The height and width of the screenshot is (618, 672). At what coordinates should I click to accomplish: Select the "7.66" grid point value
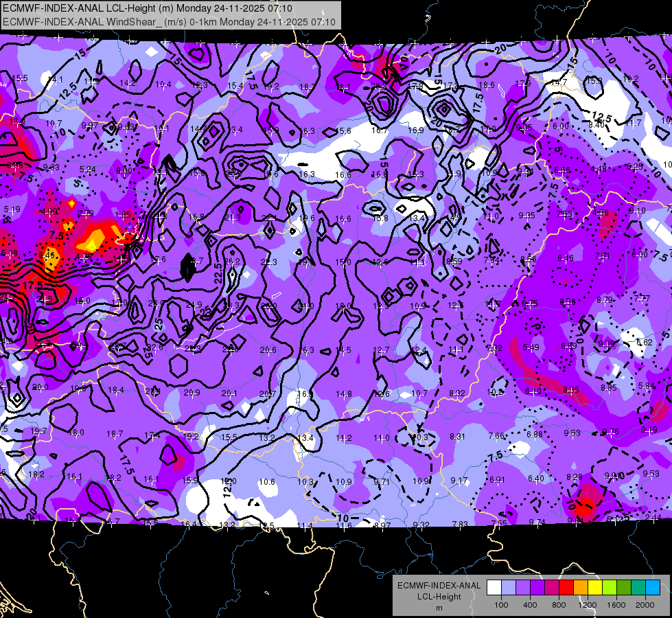coord(496,436)
